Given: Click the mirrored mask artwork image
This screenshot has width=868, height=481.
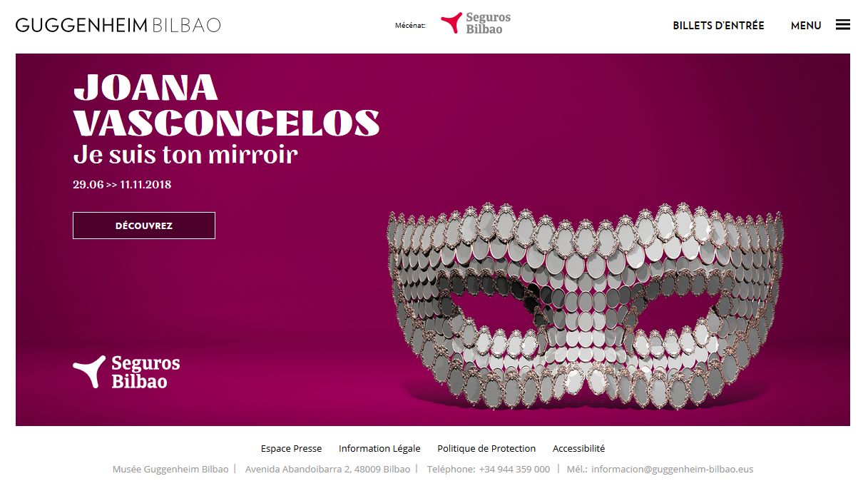Looking at the screenshot, I should (x=585, y=308).
